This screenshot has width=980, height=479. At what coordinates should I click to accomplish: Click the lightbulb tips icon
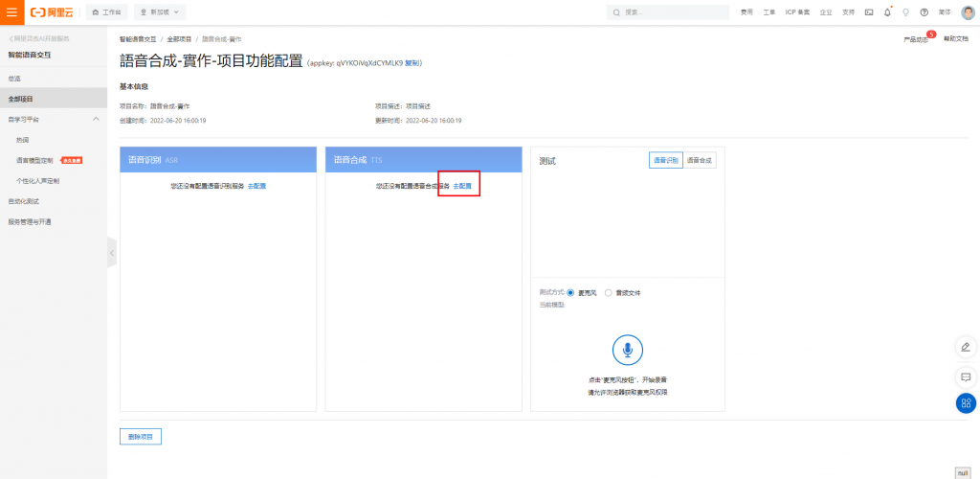(x=905, y=11)
